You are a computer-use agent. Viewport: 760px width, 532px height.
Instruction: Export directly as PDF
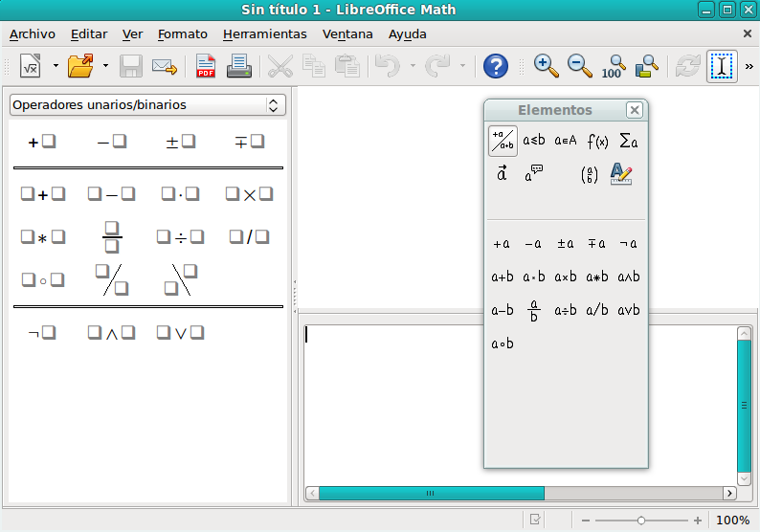(206, 66)
